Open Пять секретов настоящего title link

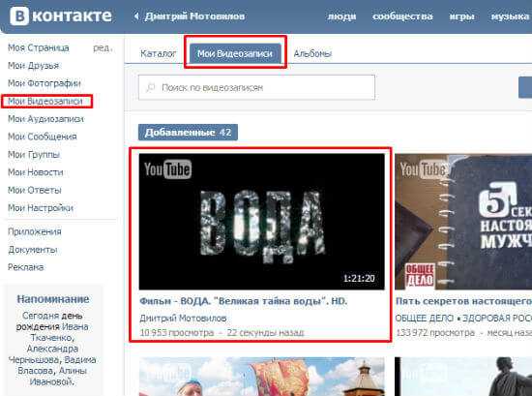(463, 301)
